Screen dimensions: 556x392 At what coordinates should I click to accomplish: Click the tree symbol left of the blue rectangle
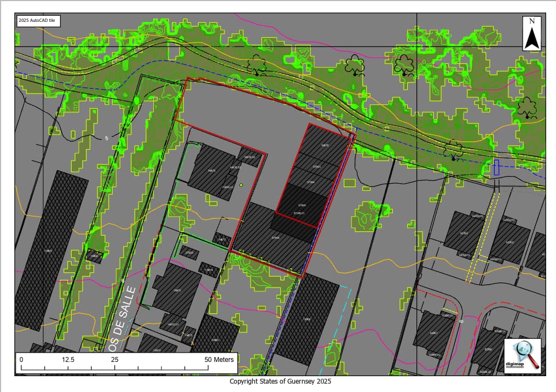[453, 150]
